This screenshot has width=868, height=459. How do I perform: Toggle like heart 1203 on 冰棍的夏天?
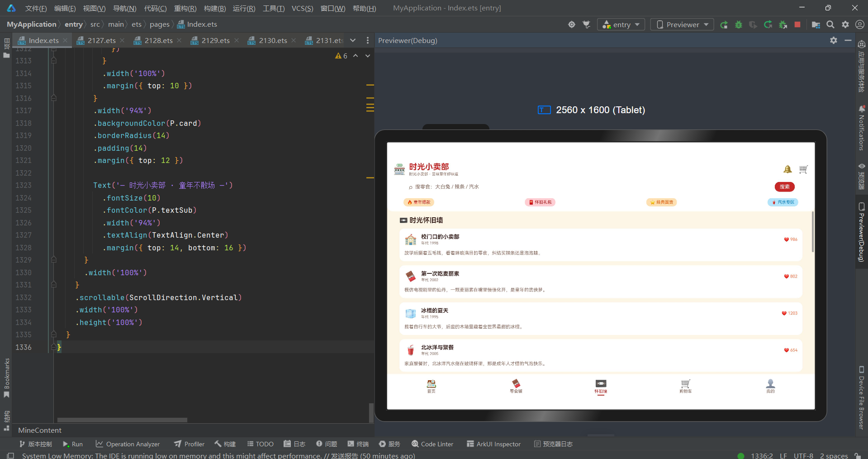coord(790,313)
